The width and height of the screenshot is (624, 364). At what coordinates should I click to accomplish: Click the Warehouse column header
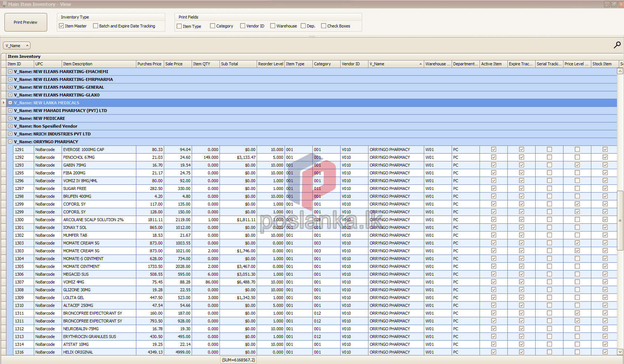438,64
